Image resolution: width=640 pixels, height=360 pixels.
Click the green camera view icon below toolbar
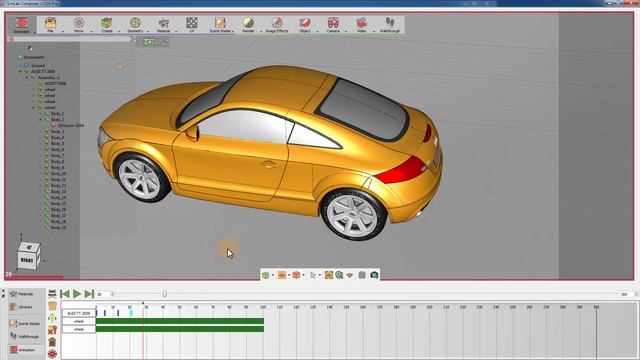(149, 42)
